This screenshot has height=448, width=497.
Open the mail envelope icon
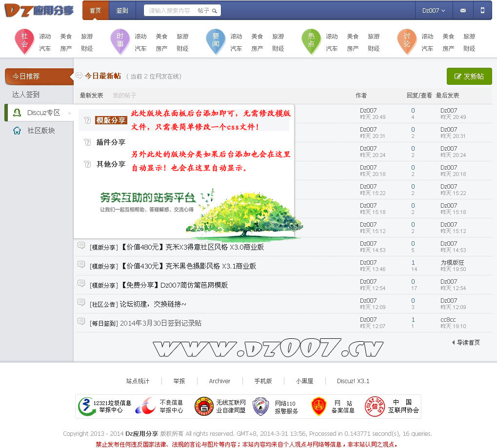point(463,10)
